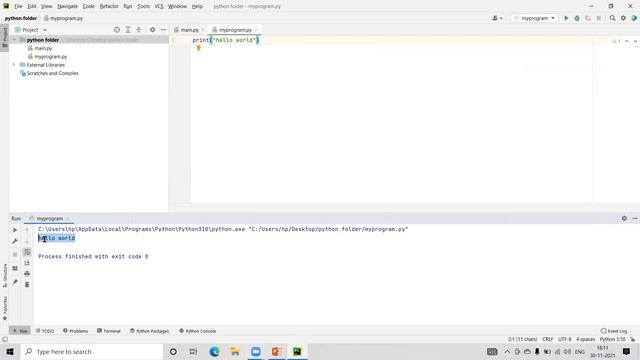This screenshot has width=640, height=360.
Task: Open IDE settings gear in top toolbar
Action: (623, 18)
